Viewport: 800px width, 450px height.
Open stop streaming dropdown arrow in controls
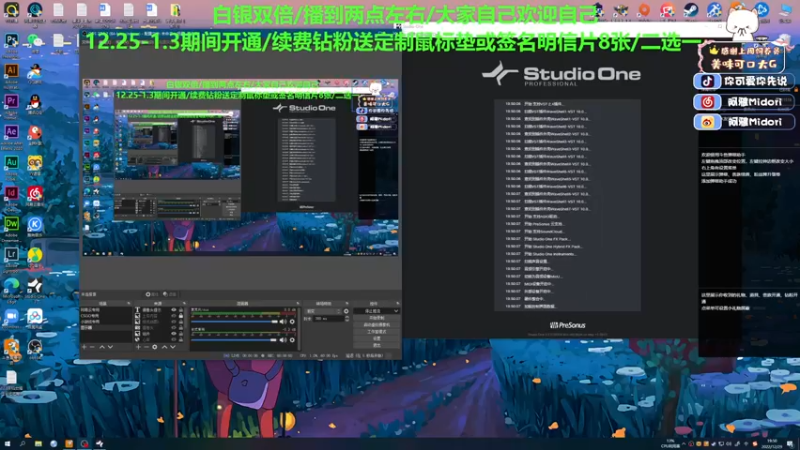(396, 311)
